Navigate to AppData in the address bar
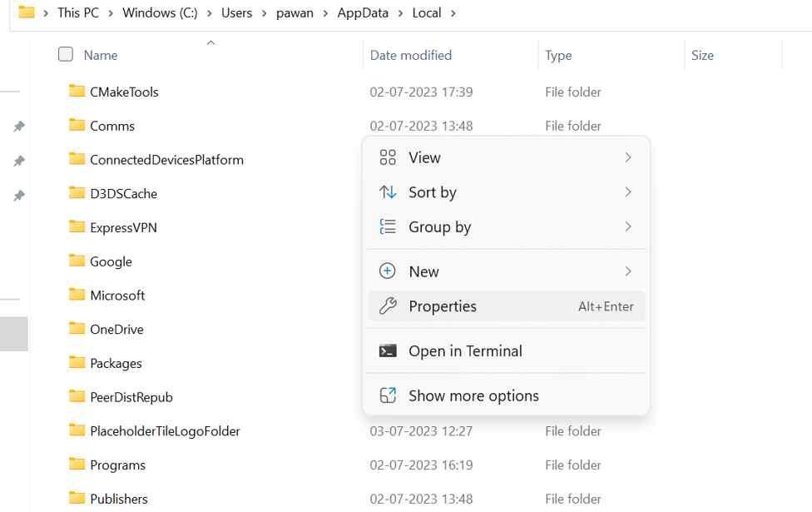Image resolution: width=812 pixels, height=512 pixels. click(x=363, y=13)
